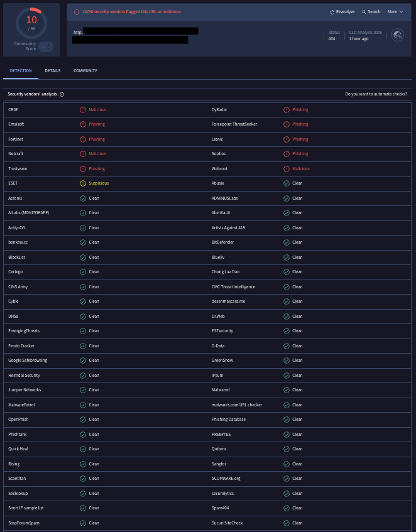Click Sucuri SiteCheck's Clean checkmark icon
Viewport: 416px width, 532px height.
click(x=287, y=523)
